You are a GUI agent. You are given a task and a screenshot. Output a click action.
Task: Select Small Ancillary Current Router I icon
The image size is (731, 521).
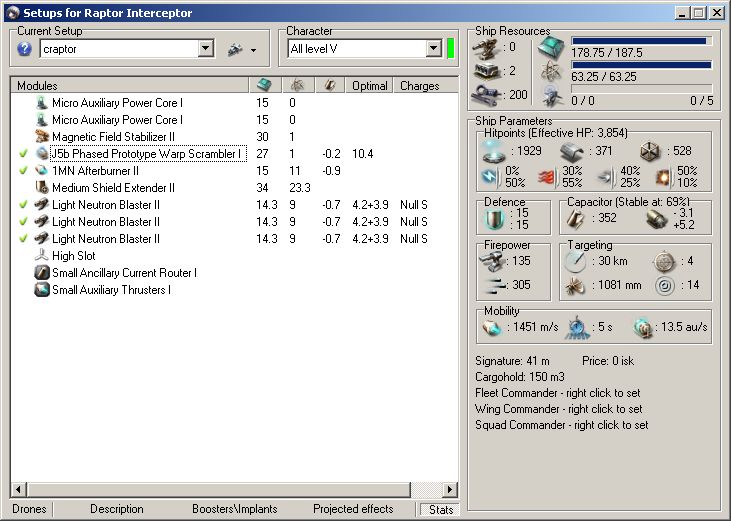tap(42, 273)
